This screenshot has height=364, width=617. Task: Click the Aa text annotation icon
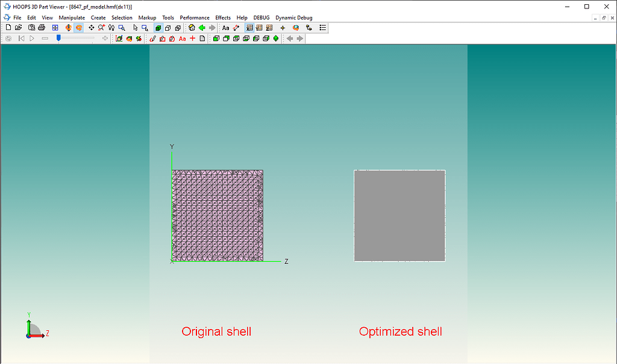coord(225,27)
